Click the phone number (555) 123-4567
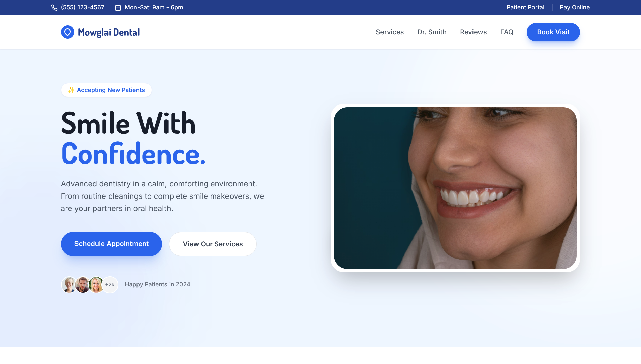 82,7
